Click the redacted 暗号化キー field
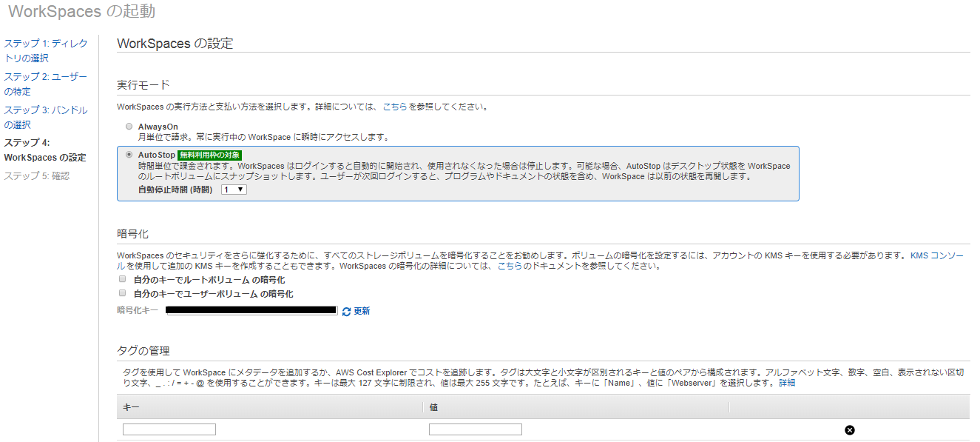 [251, 310]
